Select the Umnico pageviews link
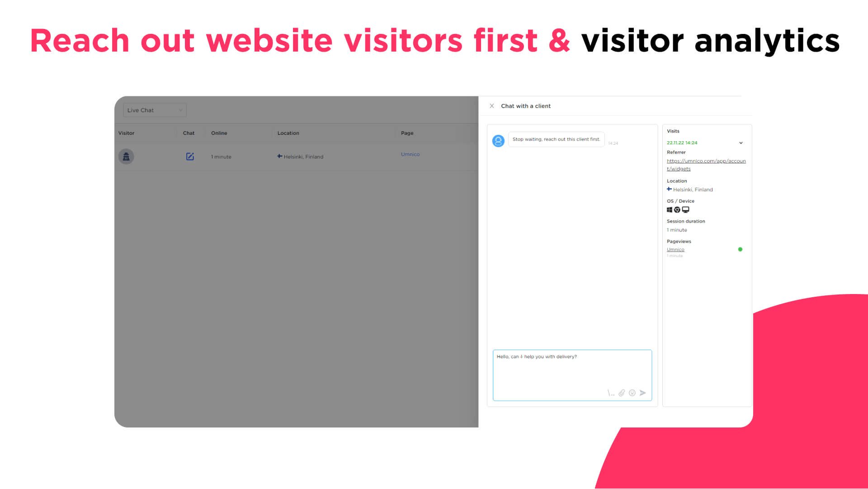868x489 pixels. [x=675, y=249]
